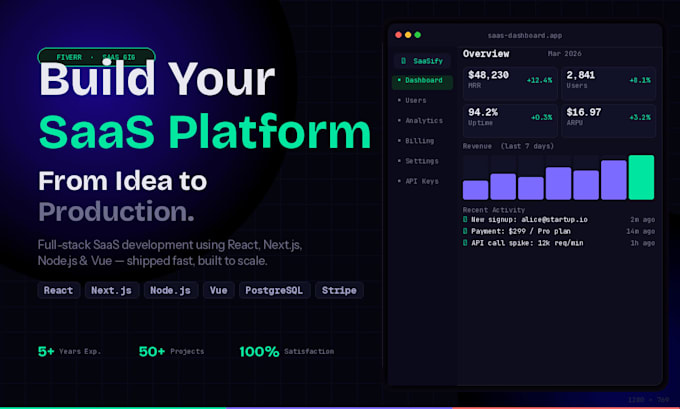Click the Vue tech tag
The image size is (680, 409).
[x=219, y=291]
